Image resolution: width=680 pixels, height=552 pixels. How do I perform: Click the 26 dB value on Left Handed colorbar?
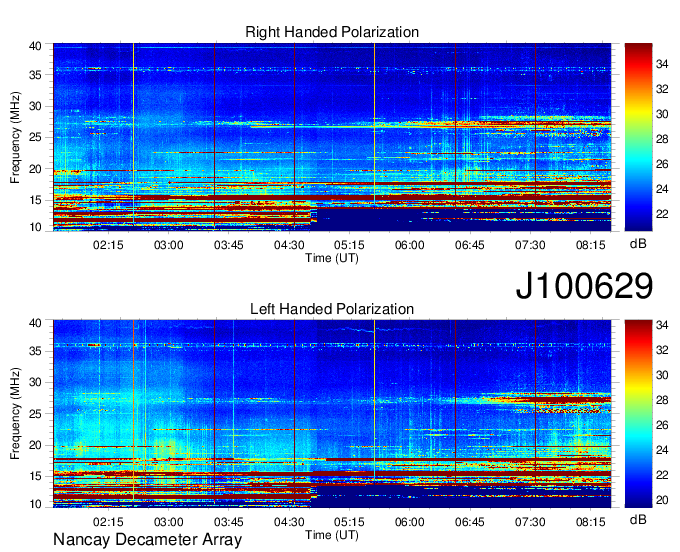(x=662, y=425)
